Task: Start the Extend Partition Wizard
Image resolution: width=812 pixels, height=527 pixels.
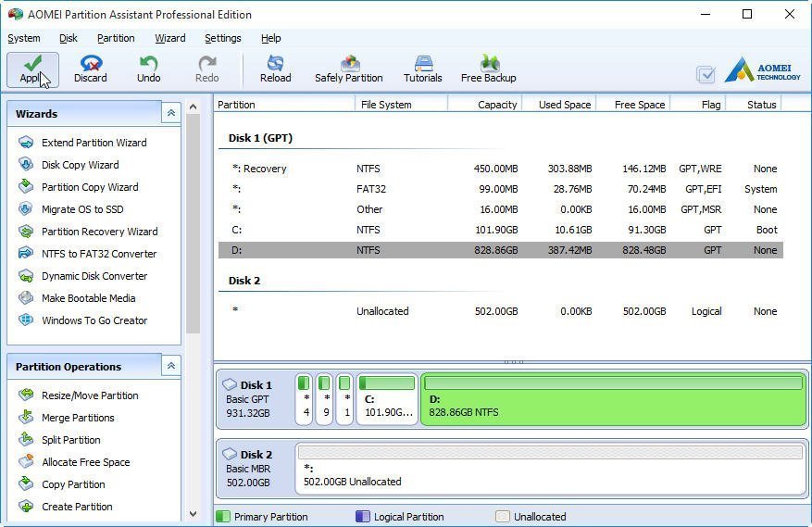Action: (82, 143)
